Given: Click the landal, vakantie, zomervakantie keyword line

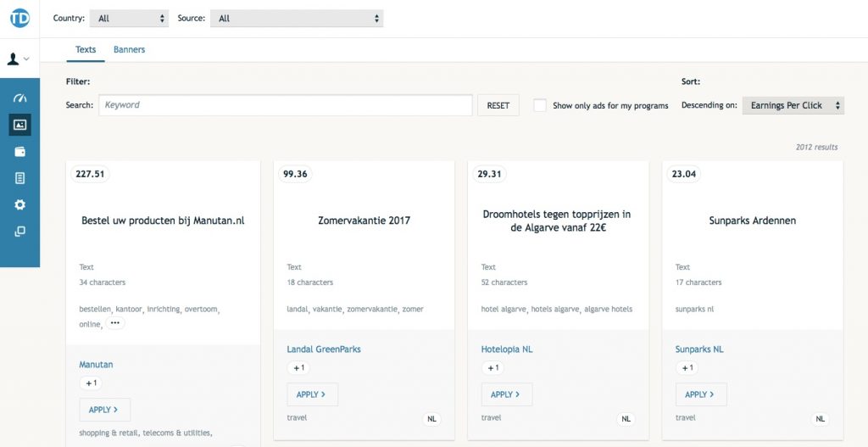Looking at the screenshot, I should point(355,309).
